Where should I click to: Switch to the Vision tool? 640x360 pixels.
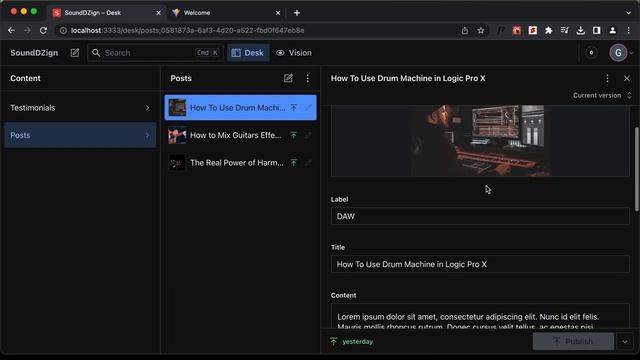coord(294,53)
